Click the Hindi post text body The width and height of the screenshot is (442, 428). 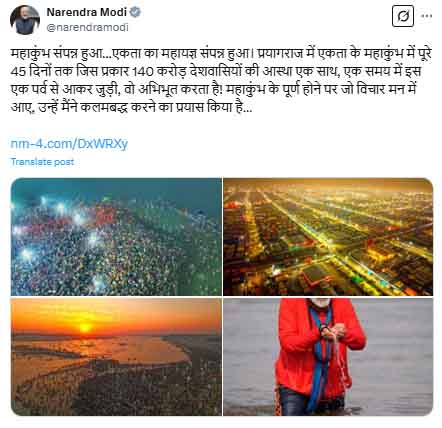[221, 80]
